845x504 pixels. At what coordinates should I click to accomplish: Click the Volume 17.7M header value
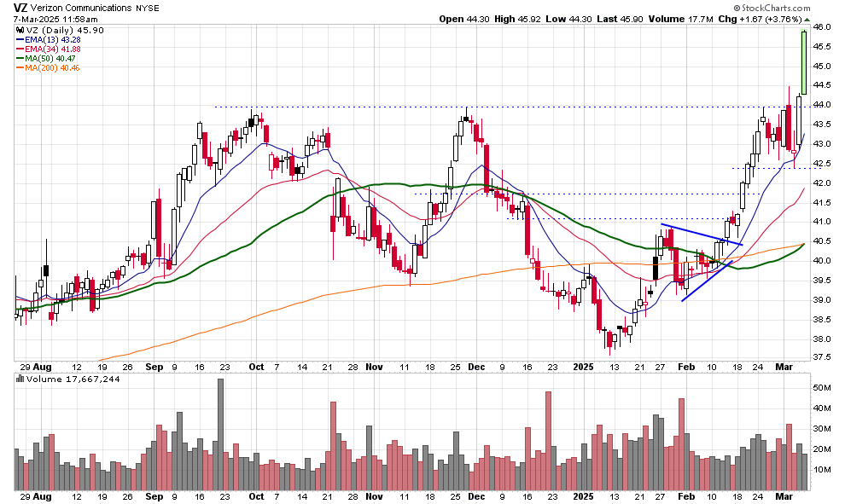point(680,19)
